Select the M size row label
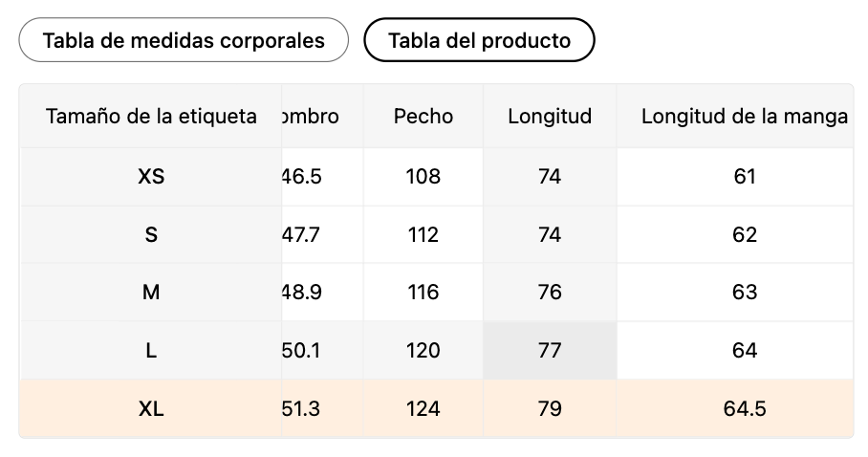The width and height of the screenshot is (868, 457). 151,293
